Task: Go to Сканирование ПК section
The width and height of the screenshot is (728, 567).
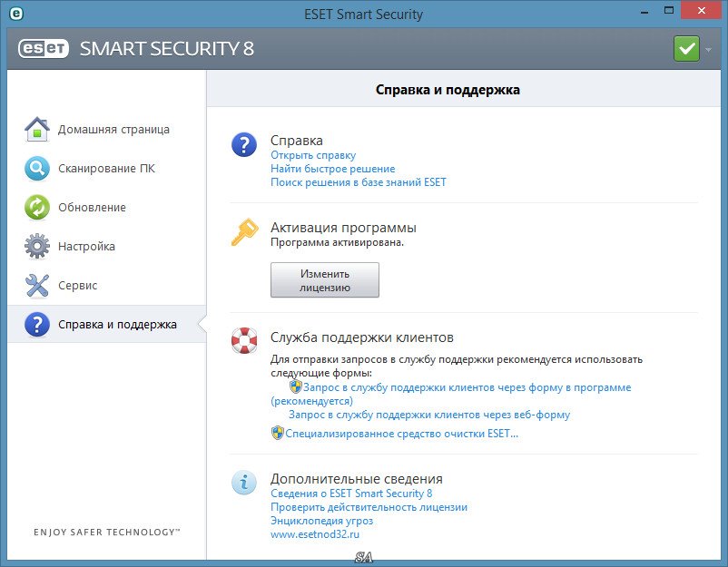Action: click(107, 168)
